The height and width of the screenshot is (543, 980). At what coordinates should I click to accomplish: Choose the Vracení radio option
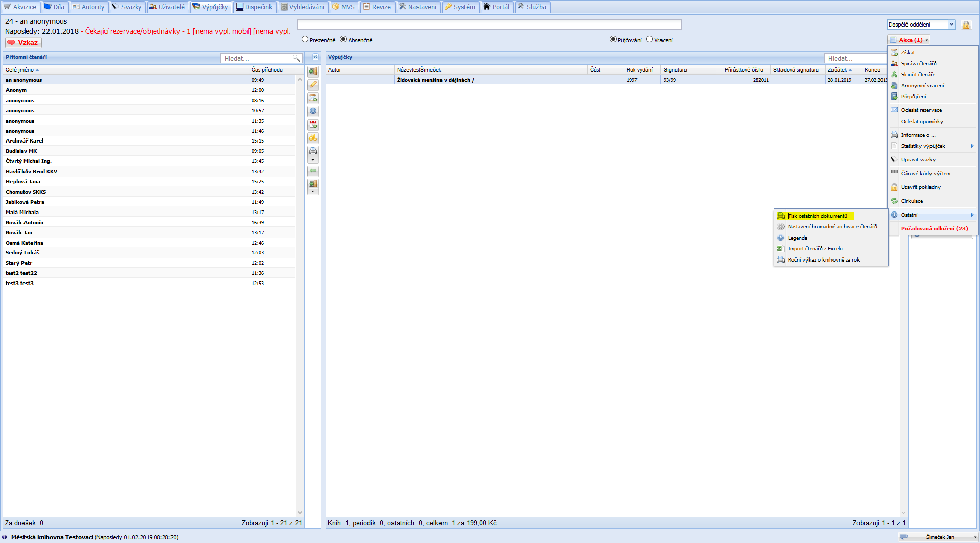[x=650, y=40]
